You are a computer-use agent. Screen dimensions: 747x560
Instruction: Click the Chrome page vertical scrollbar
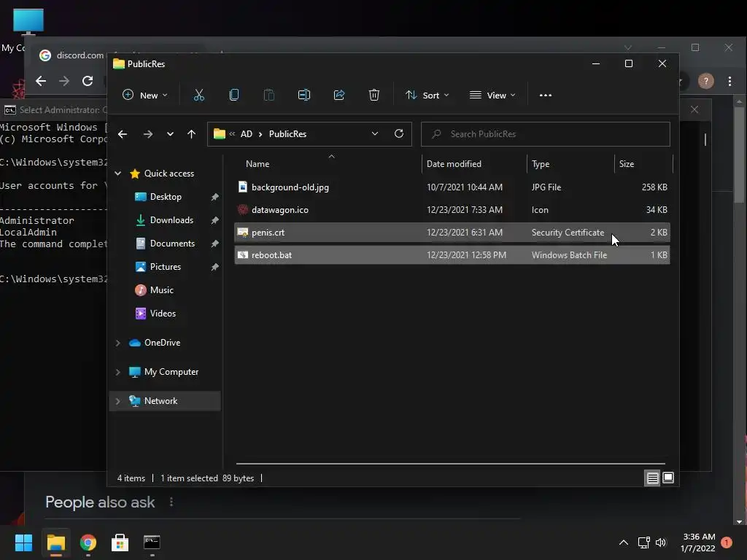tap(739, 155)
